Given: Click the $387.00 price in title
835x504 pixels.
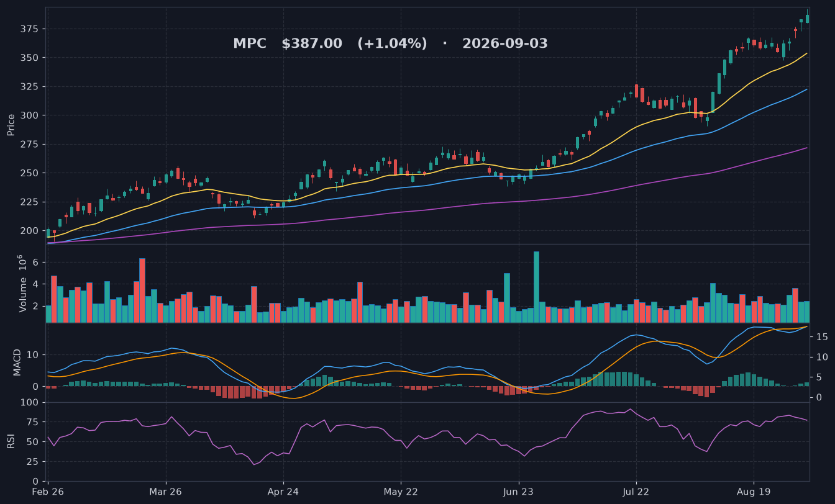Looking at the screenshot, I should click(x=312, y=44).
